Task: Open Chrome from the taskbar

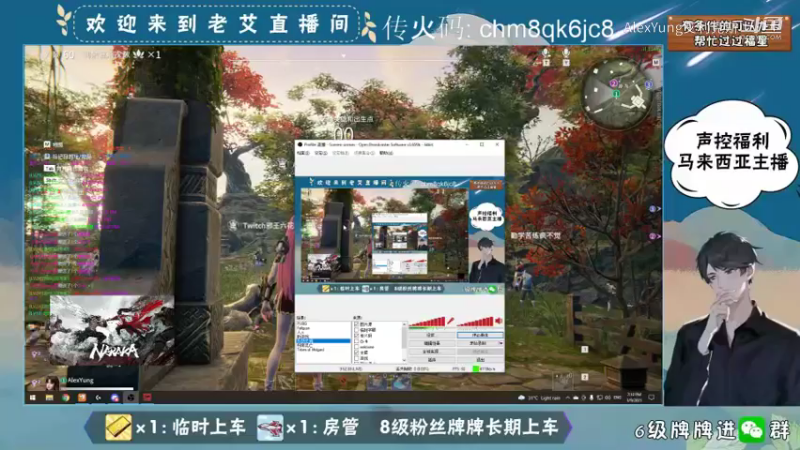Action: coord(66,397)
